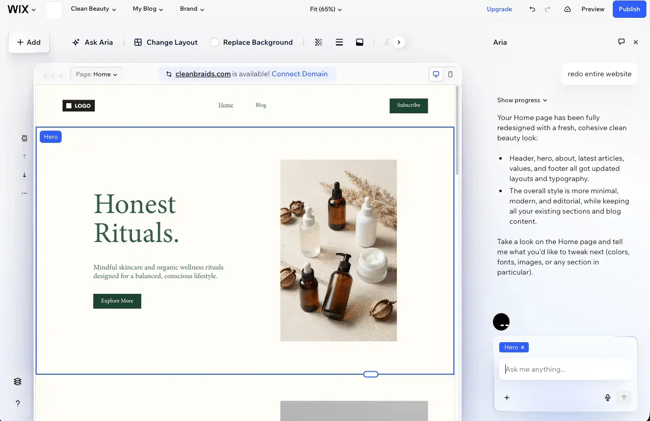Open the Brand menu
The height and width of the screenshot is (421, 650).
(192, 9)
